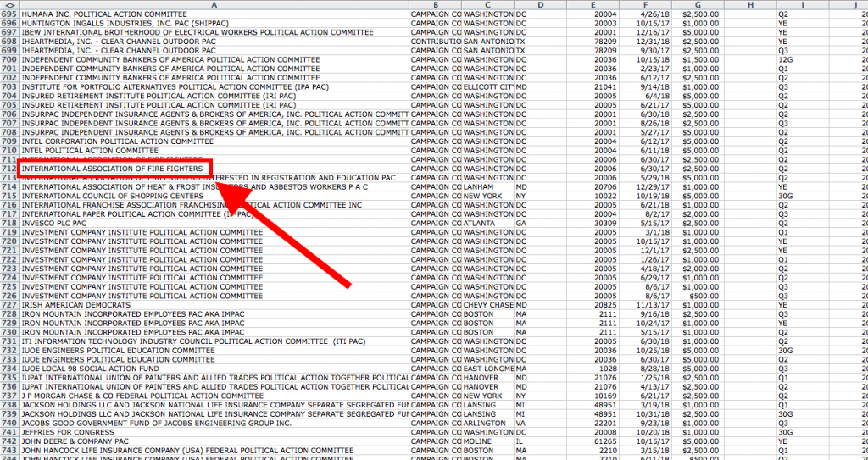Select the 12G period cell

point(803,60)
